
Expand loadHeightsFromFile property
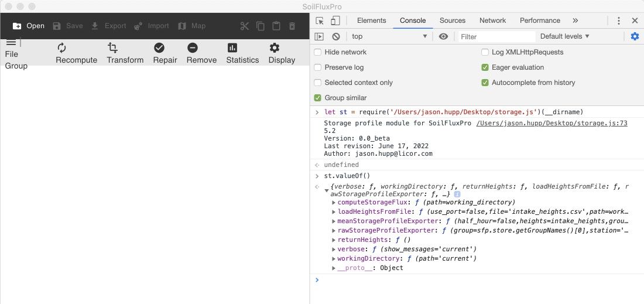point(334,212)
